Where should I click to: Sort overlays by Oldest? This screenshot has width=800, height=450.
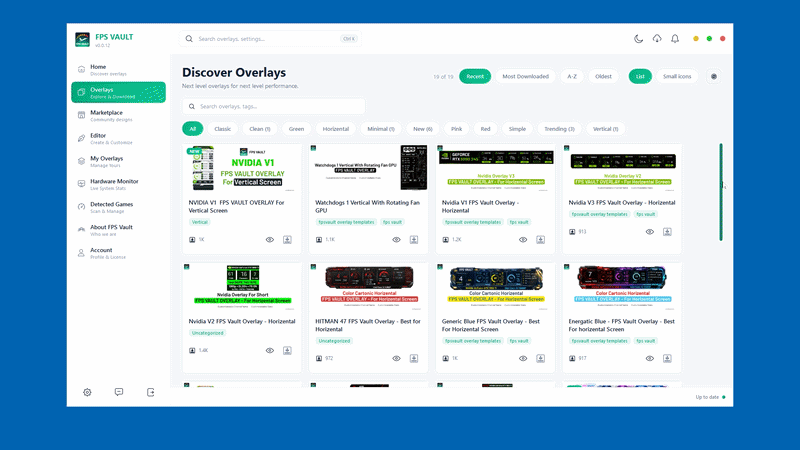603,77
